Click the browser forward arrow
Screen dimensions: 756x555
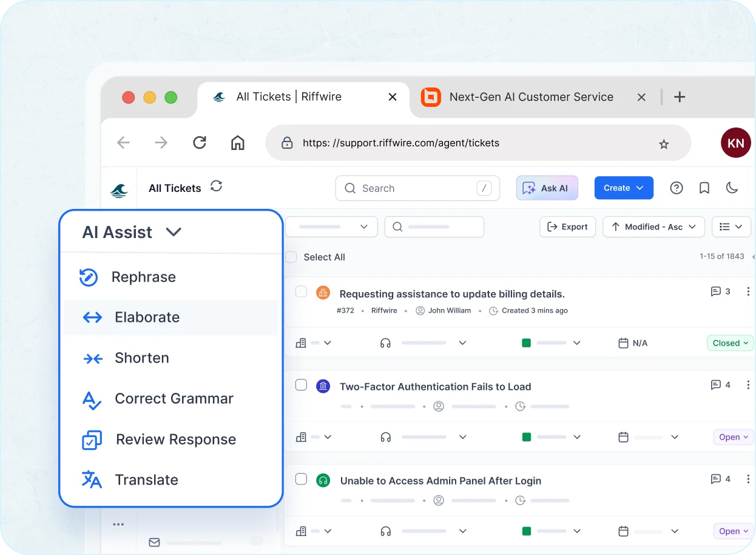coord(161,143)
